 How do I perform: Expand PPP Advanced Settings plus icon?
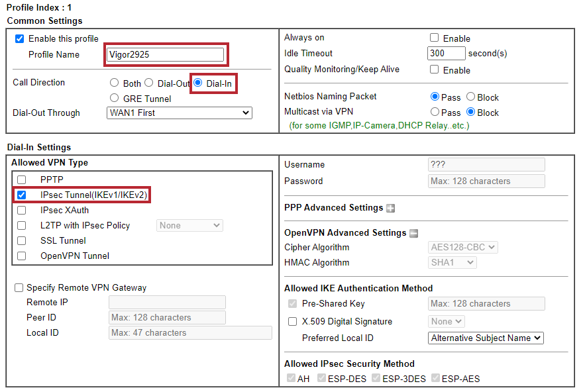[x=390, y=208]
